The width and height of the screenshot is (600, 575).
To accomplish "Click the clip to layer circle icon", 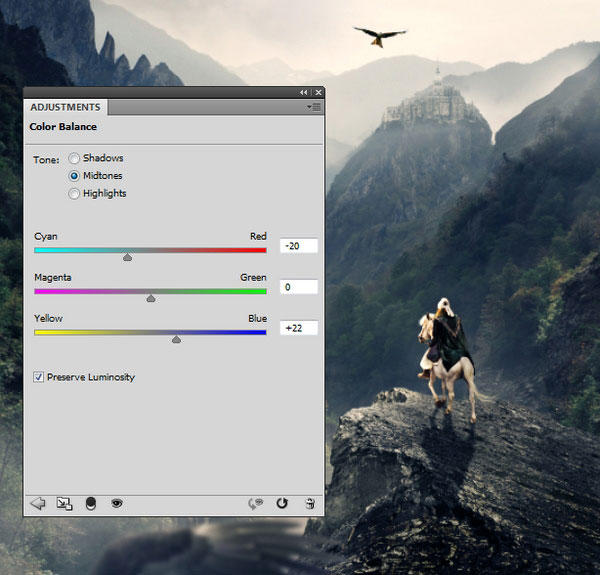I will [x=91, y=503].
